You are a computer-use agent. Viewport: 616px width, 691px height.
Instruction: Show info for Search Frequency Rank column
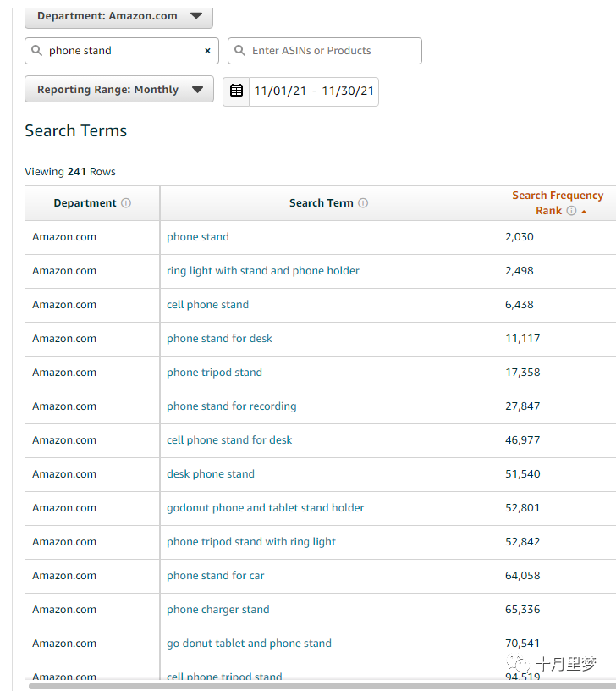pyautogui.click(x=571, y=211)
